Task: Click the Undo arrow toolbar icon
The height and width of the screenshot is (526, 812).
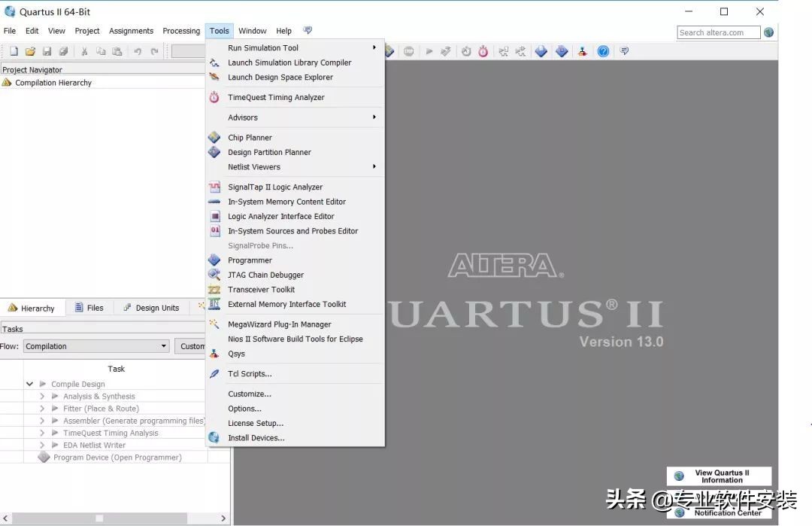Action: pyautogui.click(x=138, y=51)
